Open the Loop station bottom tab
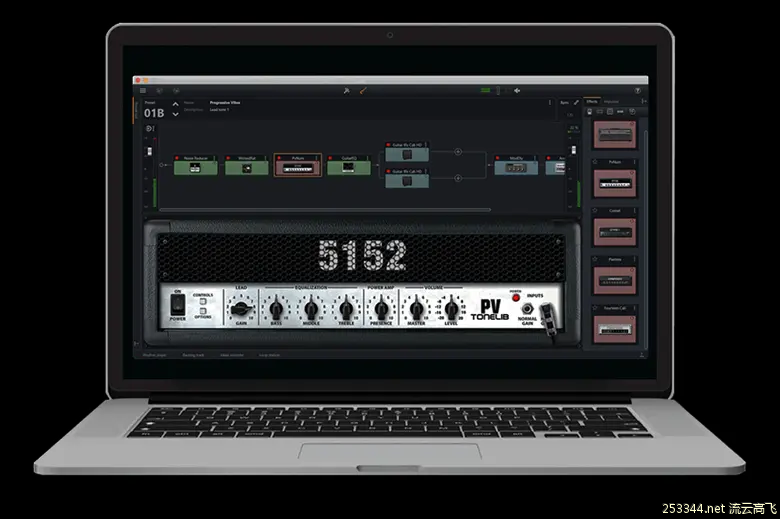This screenshot has height=519, width=780. pos(269,355)
